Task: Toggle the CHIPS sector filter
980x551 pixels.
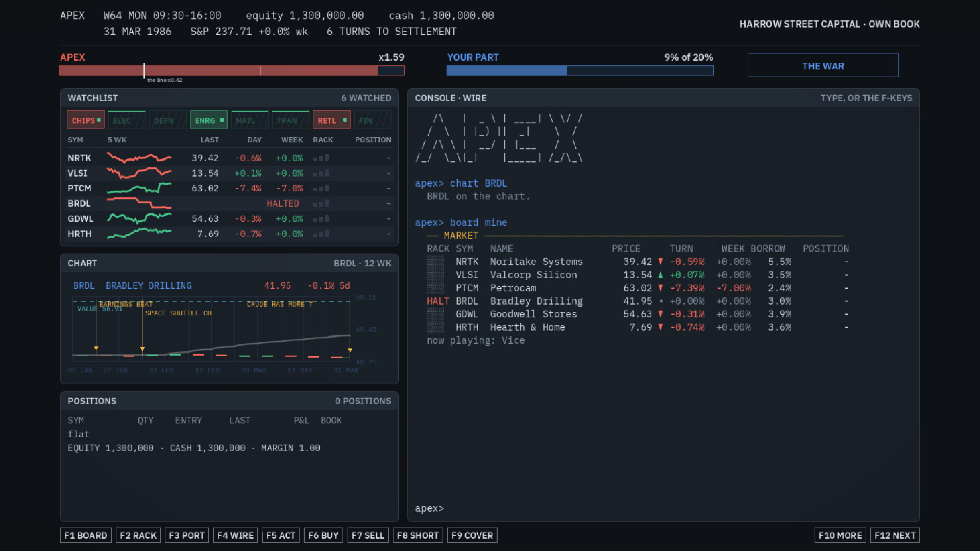Action: click(86, 120)
